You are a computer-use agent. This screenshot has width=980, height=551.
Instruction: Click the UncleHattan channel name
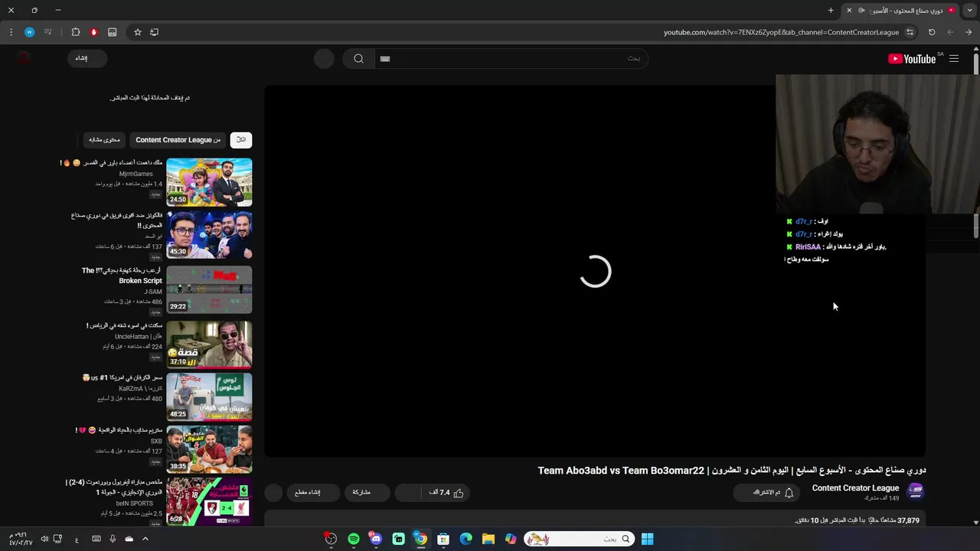[138, 337]
